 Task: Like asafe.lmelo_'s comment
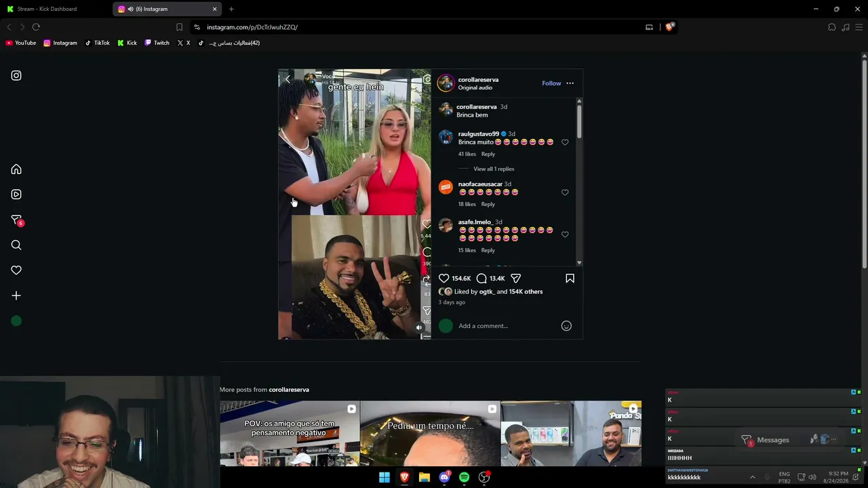pyautogui.click(x=565, y=235)
